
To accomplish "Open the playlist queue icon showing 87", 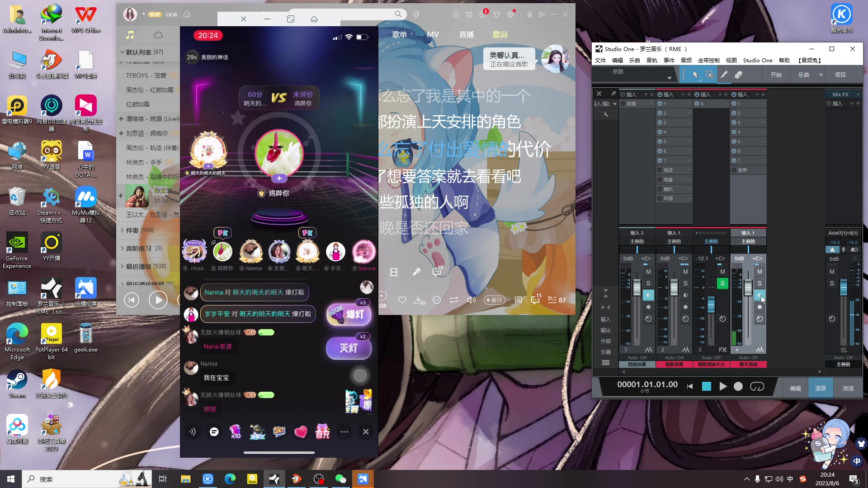I will [x=557, y=300].
